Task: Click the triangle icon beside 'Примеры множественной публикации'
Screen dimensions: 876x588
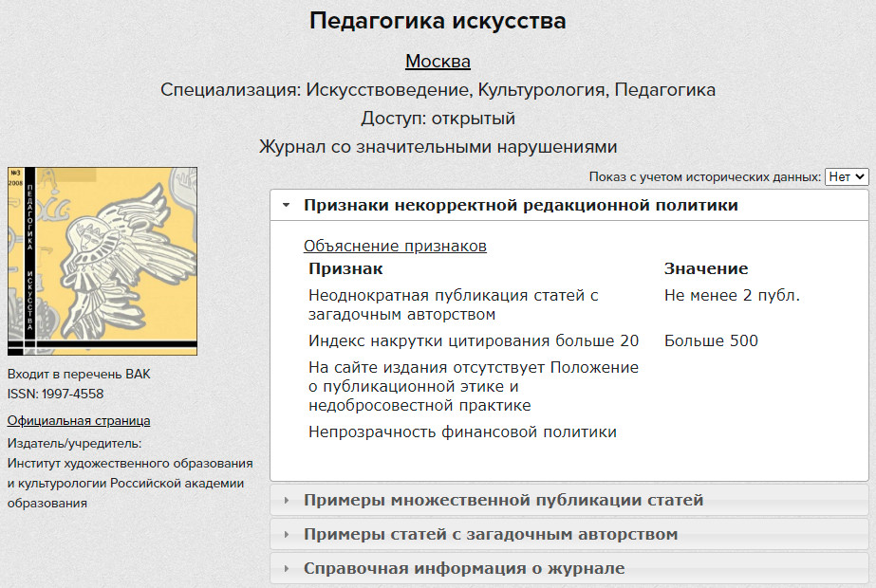Action: 286,501
